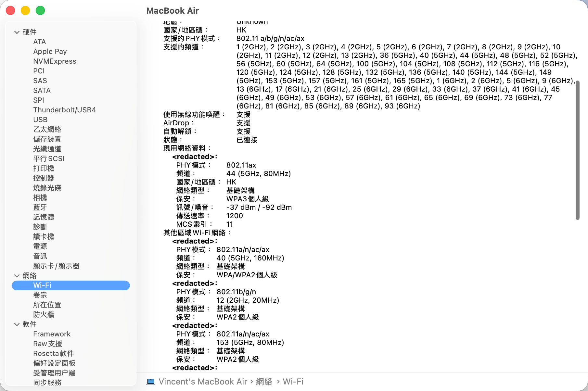Click Vincent's MacBook Air in path bar

point(203,382)
